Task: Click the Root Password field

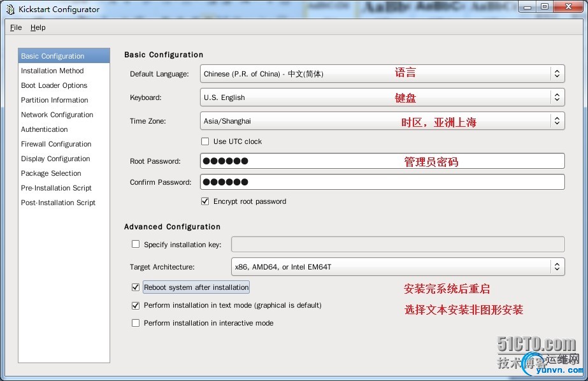Action: (x=382, y=161)
